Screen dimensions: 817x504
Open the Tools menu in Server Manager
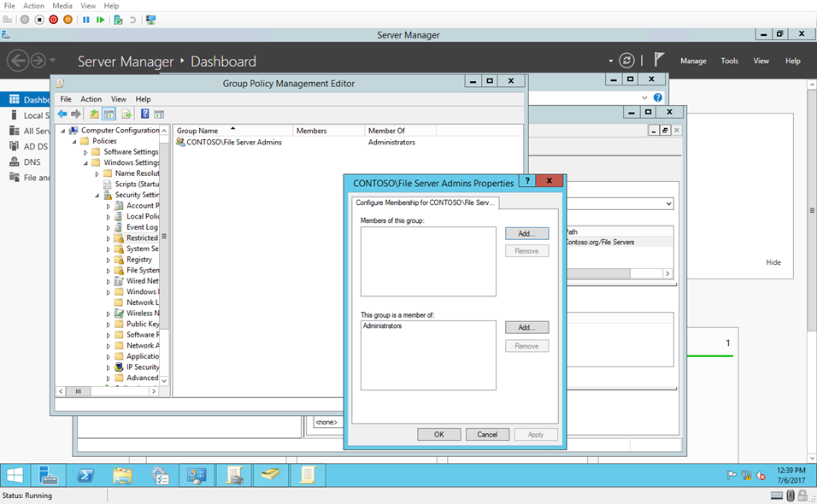tap(730, 61)
